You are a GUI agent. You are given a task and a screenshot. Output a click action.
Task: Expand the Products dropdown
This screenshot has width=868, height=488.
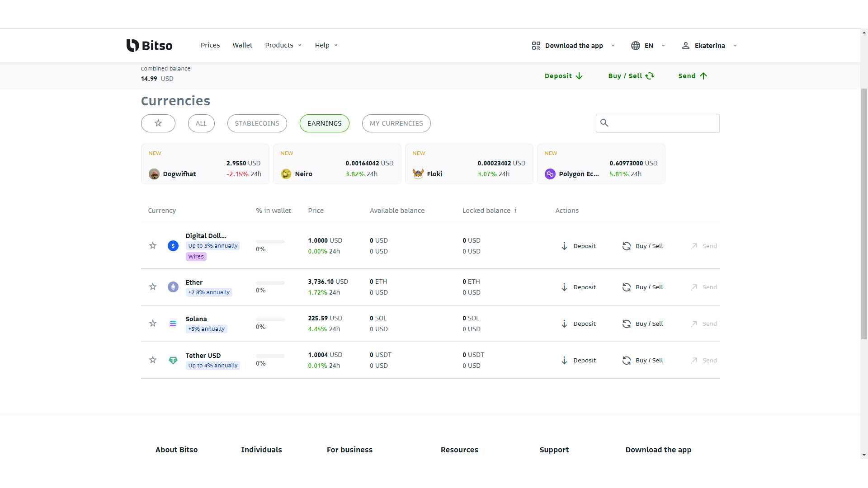click(x=283, y=45)
